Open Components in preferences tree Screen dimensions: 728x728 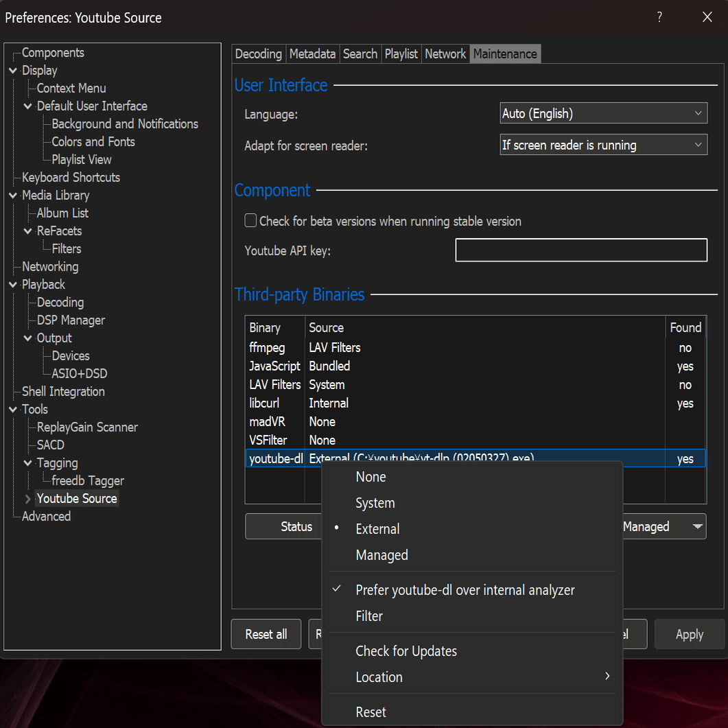[53, 52]
